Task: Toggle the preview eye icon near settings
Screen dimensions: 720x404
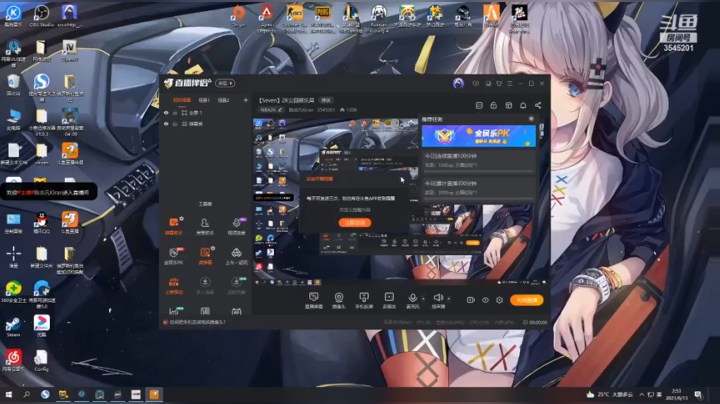Action: point(485,300)
